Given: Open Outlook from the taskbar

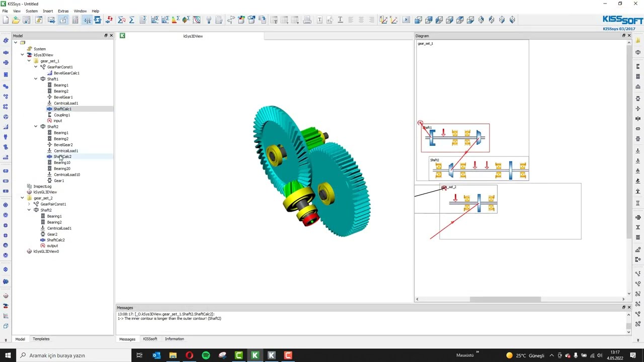Looking at the screenshot, I should click(x=156, y=355).
